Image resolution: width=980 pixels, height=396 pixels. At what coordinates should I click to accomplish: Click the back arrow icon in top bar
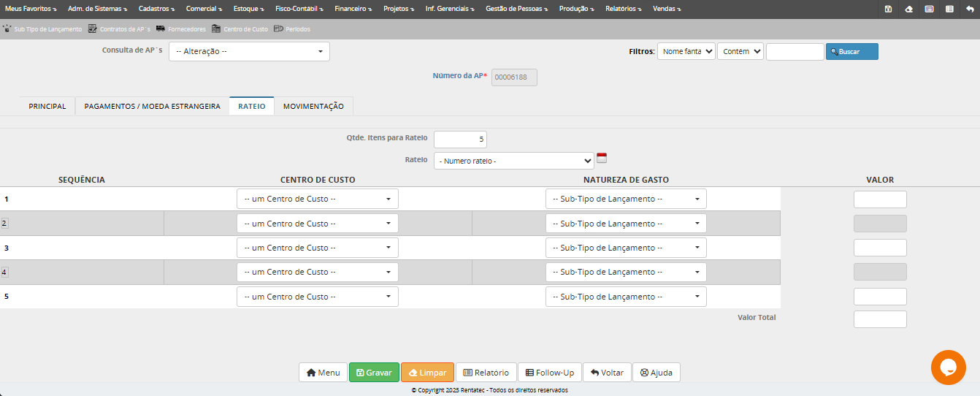click(970, 9)
